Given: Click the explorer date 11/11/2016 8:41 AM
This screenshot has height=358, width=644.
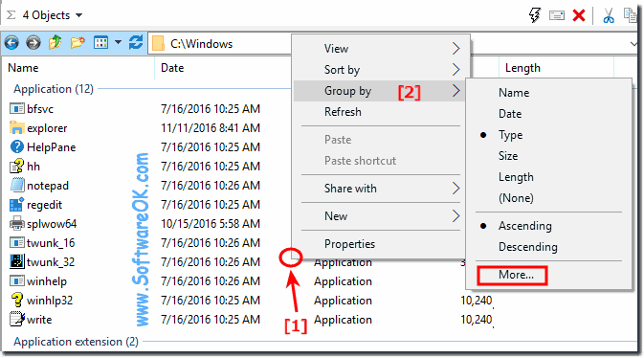Looking at the screenshot, I should [x=211, y=128].
